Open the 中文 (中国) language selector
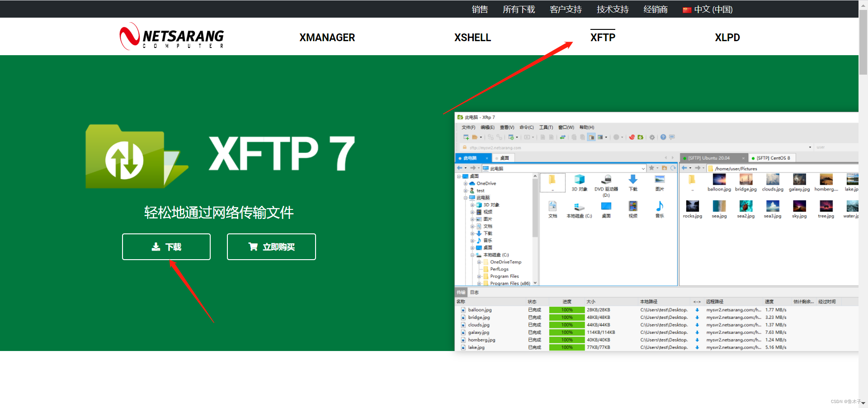This screenshot has height=408, width=868. coord(708,9)
